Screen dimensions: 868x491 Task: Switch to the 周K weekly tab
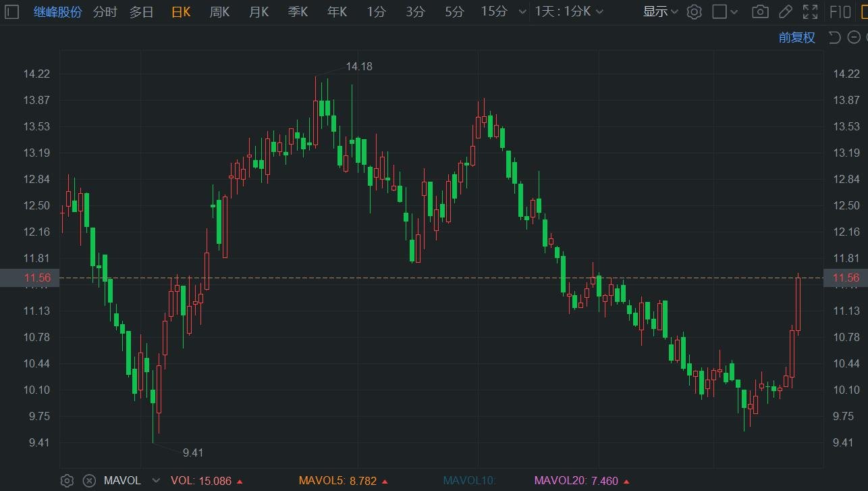(219, 12)
